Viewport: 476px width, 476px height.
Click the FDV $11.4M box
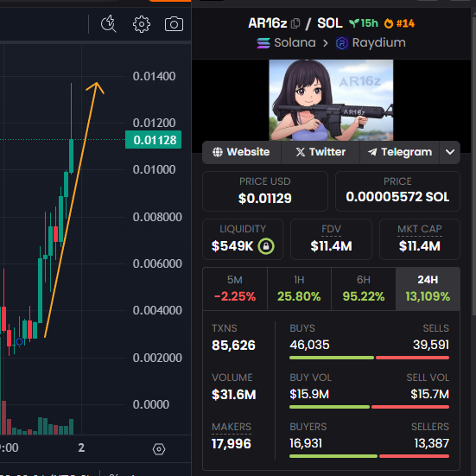tap(331, 239)
